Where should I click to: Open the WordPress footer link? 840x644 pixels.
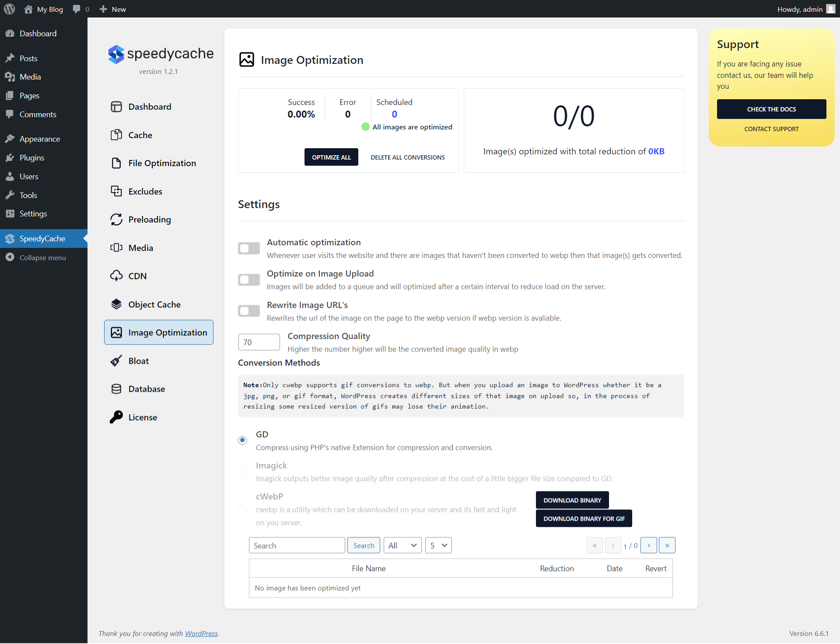(201, 634)
